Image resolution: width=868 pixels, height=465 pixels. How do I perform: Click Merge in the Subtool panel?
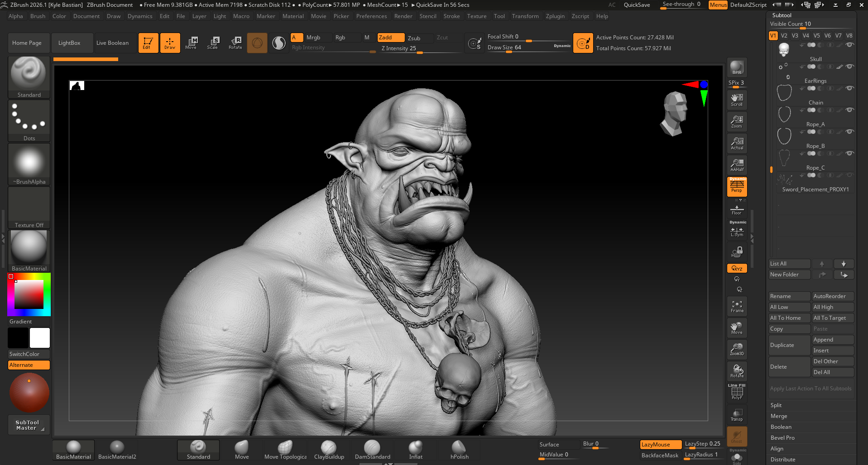(779, 416)
